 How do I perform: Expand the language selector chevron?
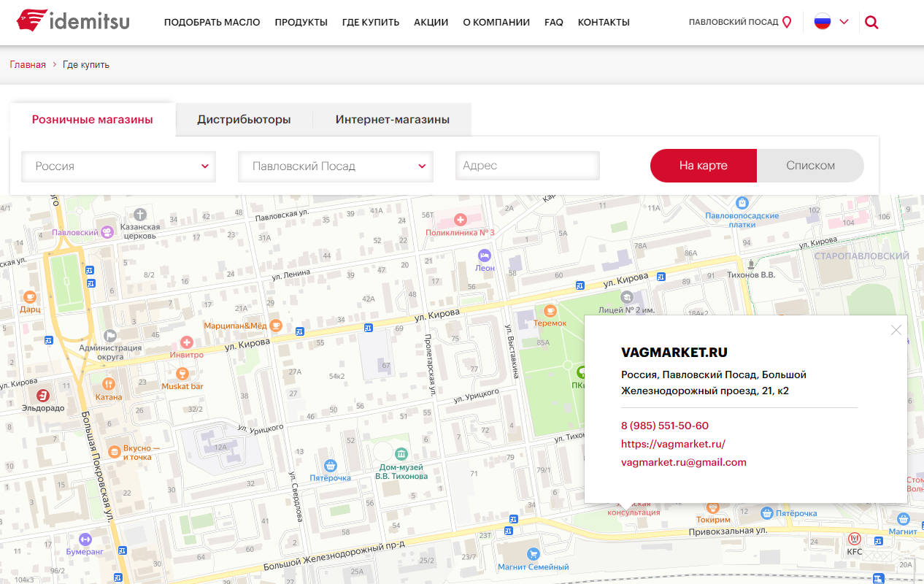click(x=844, y=22)
